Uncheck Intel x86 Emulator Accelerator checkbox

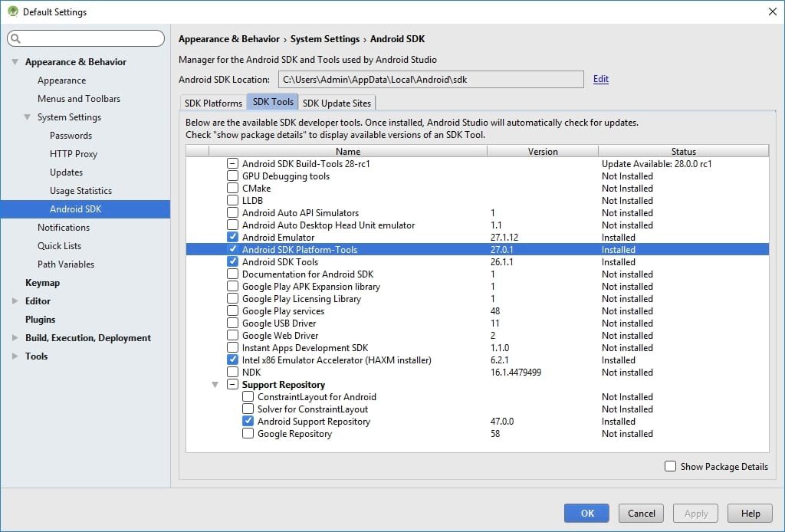(232, 360)
